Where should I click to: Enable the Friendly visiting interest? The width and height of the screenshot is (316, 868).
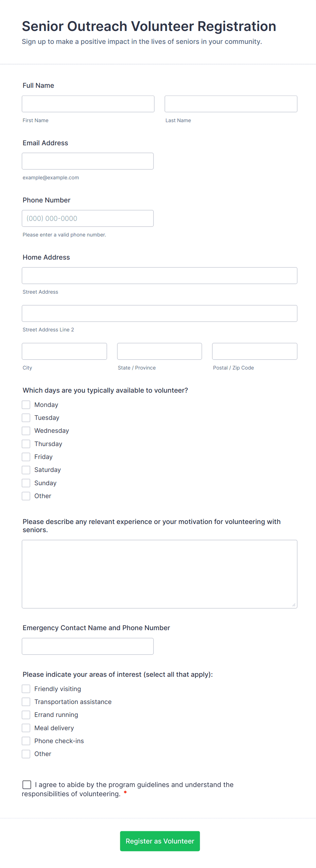26,689
